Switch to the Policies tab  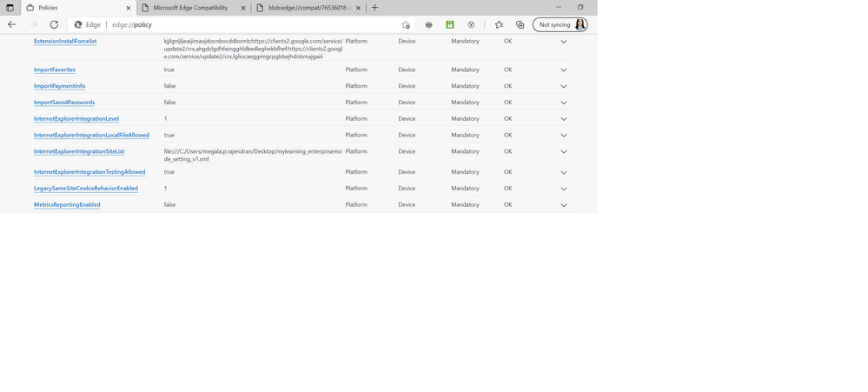point(77,8)
